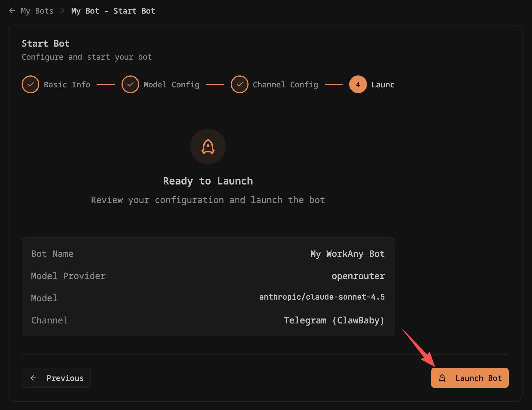532x410 pixels.
Task: Click the rocket icon inside Launch Bot button
Action: point(442,378)
